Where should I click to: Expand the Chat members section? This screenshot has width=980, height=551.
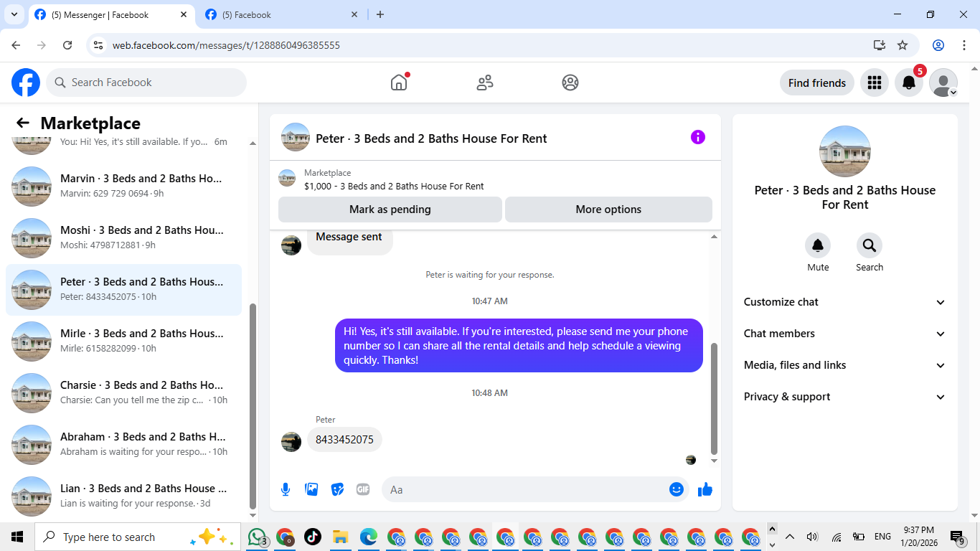[845, 334]
